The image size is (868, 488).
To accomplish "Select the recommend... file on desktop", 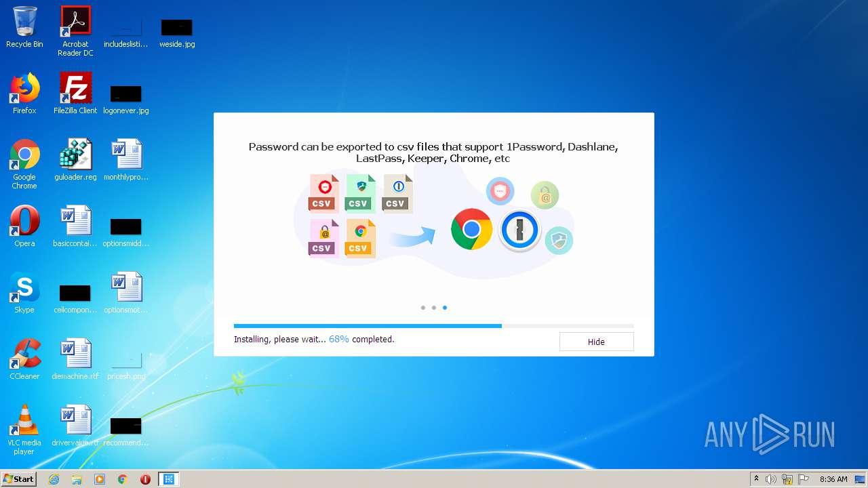I will pyautogui.click(x=126, y=431).
